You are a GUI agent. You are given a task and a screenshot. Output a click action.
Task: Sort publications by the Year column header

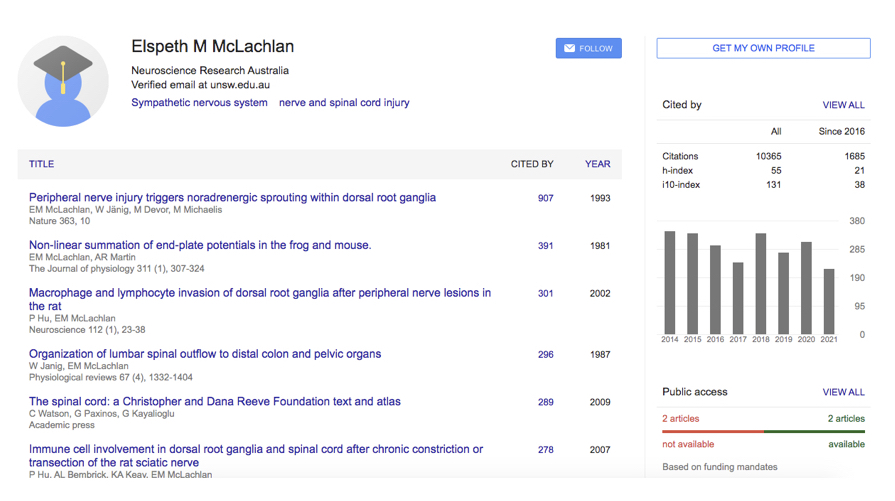tap(597, 164)
